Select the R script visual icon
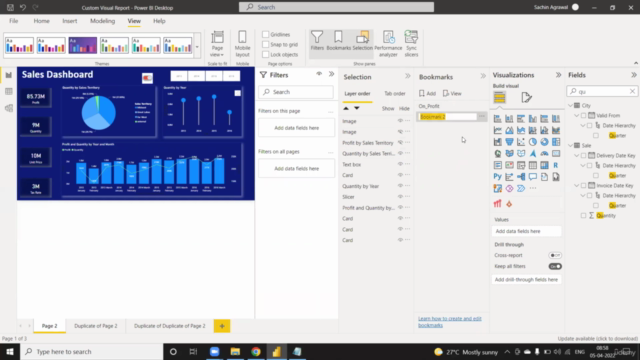The height and width of the screenshot is (360, 640). coord(556,165)
